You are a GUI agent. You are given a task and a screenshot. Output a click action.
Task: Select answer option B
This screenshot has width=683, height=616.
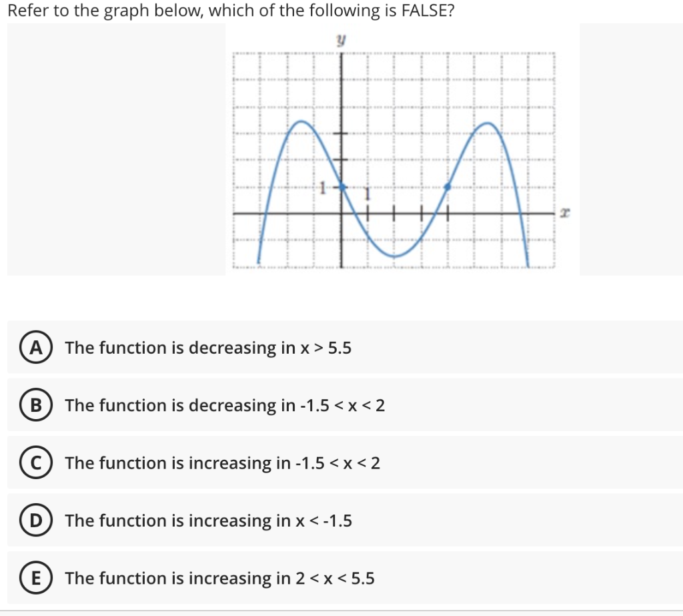coord(35,405)
